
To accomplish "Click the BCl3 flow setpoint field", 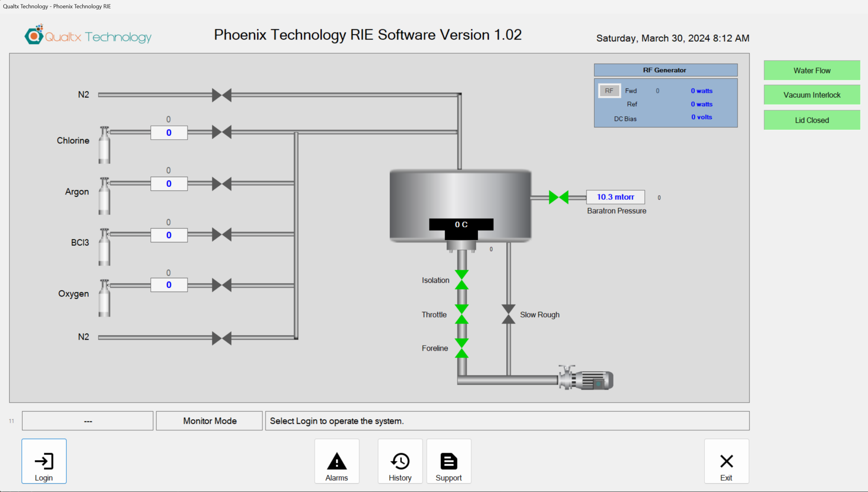I will pyautogui.click(x=169, y=235).
